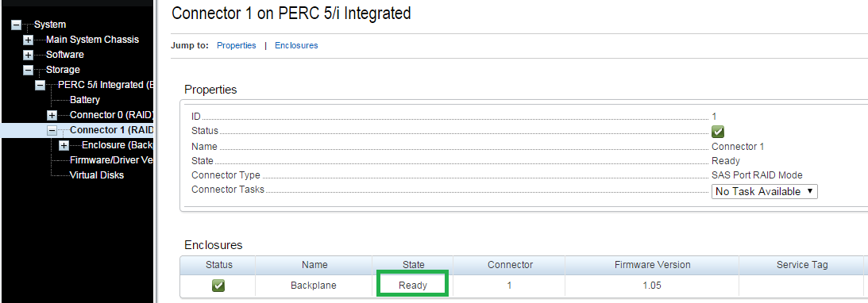
Task: Click the highlighted Ready state cell
Action: point(413,286)
